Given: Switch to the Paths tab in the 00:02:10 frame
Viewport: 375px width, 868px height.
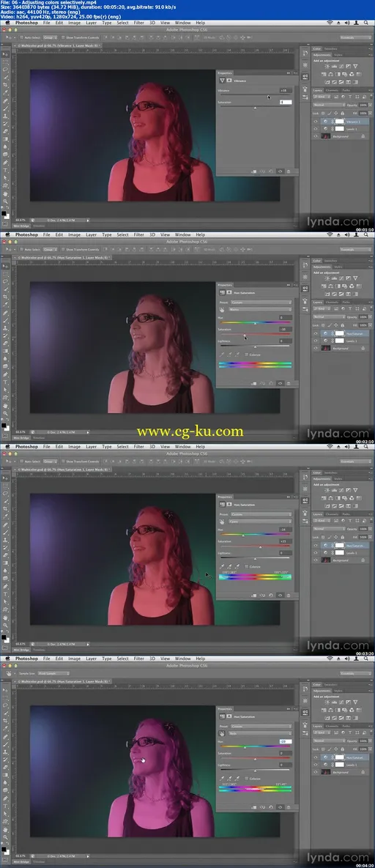Looking at the screenshot, I should [x=346, y=303].
